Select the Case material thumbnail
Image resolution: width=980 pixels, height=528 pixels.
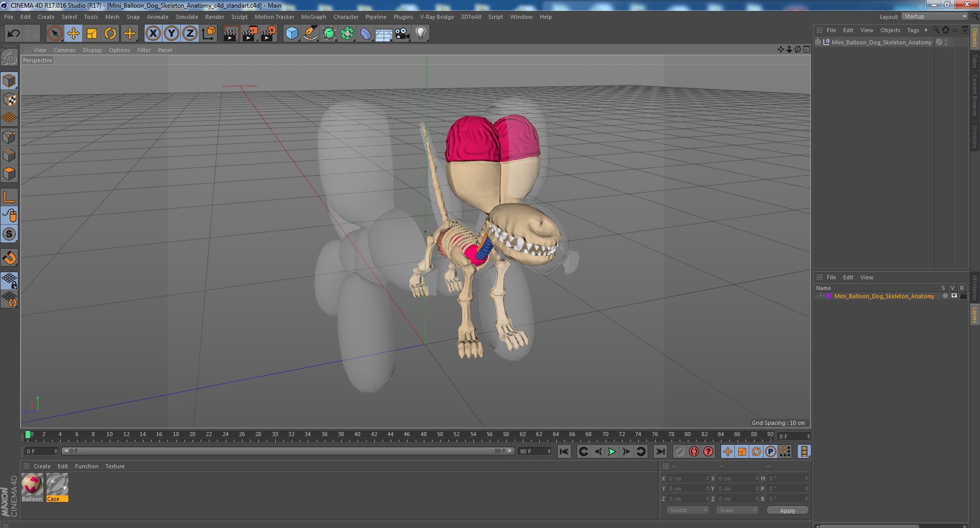tap(57, 485)
